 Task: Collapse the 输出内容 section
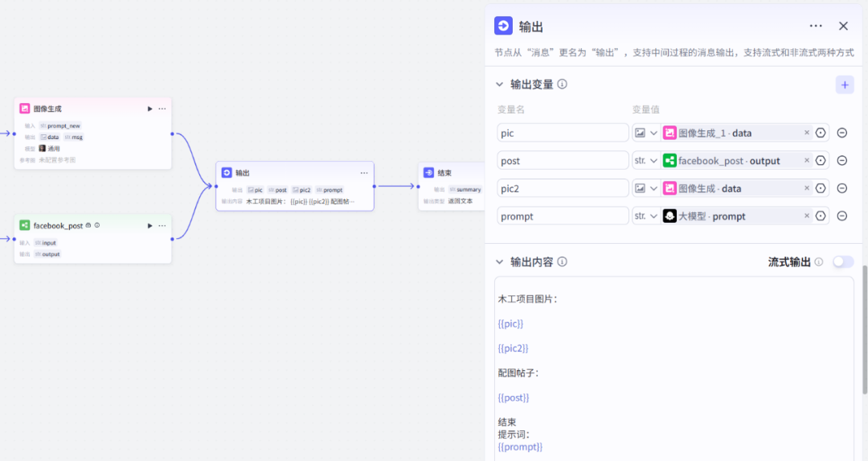tap(499, 261)
